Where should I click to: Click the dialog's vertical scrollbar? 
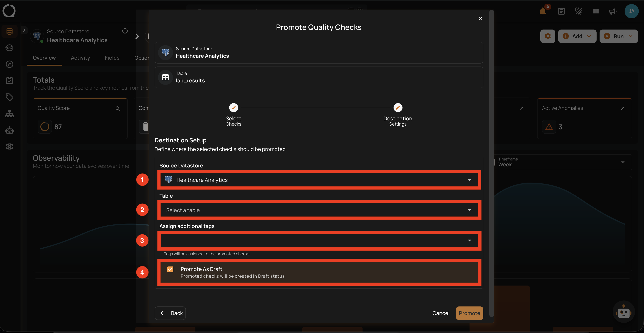point(491,163)
